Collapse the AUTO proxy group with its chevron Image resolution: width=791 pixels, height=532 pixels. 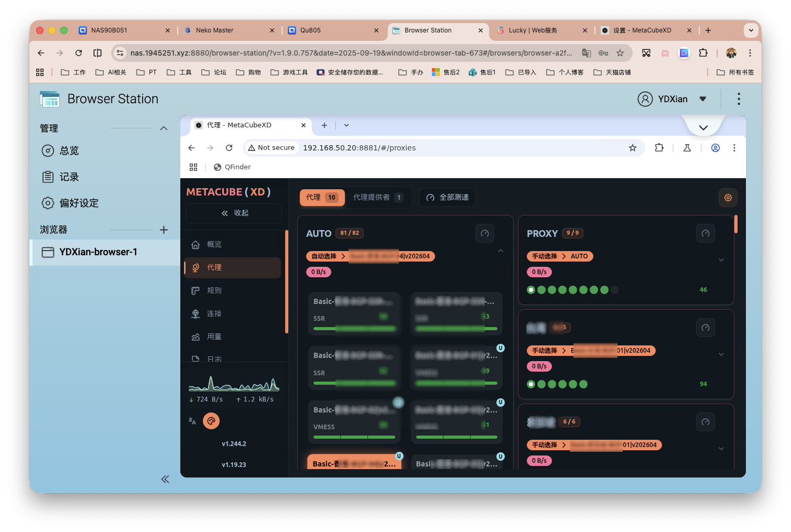tap(500, 251)
